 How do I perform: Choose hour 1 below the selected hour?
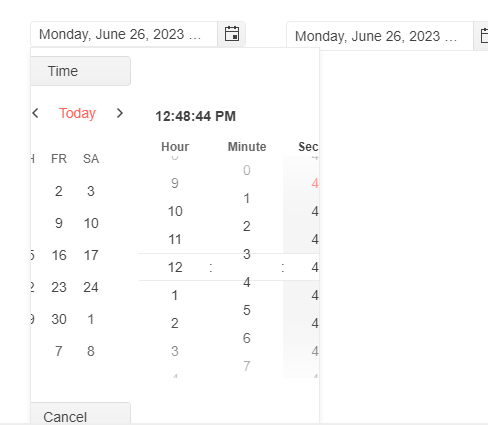pyautogui.click(x=175, y=295)
